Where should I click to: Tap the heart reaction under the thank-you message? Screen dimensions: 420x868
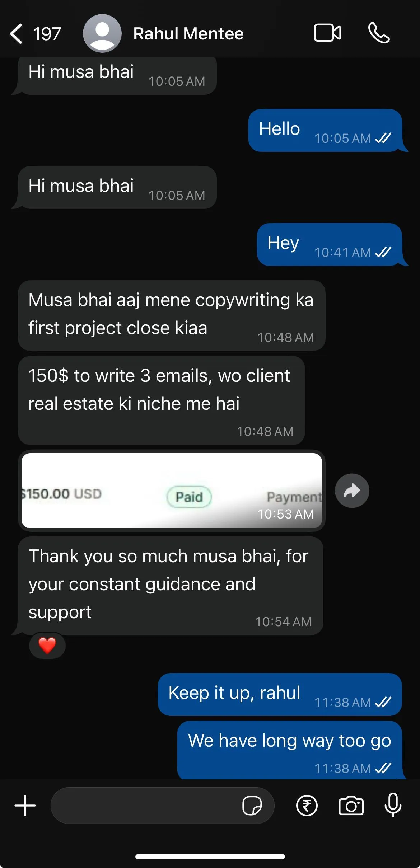47,646
